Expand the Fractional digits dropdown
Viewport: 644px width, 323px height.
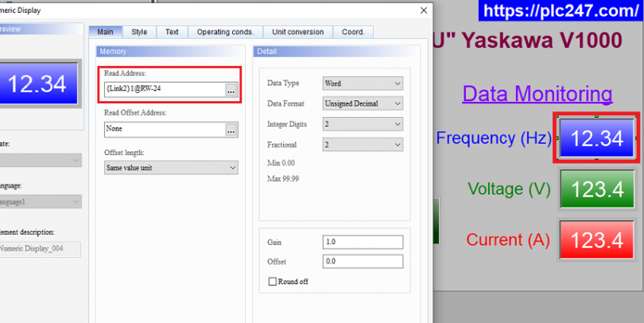pos(363,145)
